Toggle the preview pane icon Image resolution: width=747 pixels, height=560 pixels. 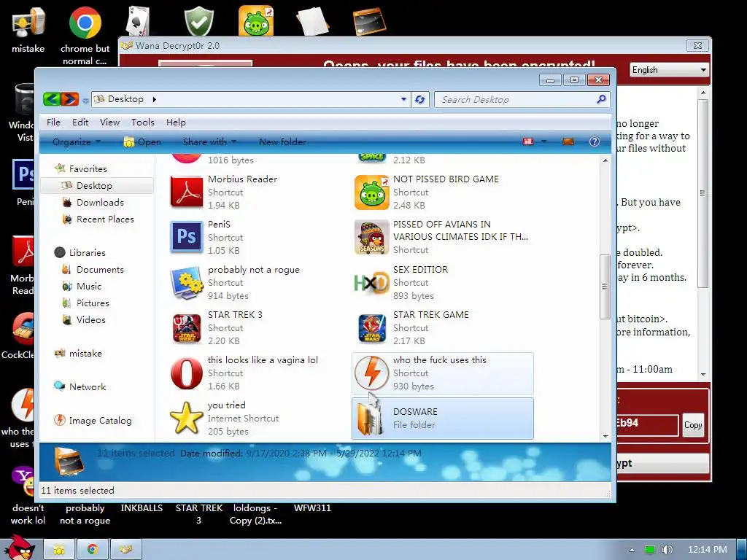click(568, 141)
